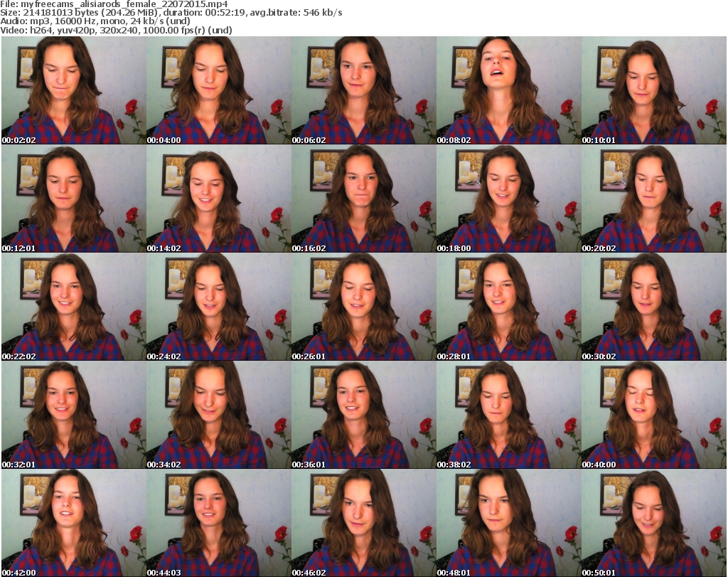Click the frame timestamped 00:18:00
Viewport: 728px width, 577px height.
tap(509, 198)
